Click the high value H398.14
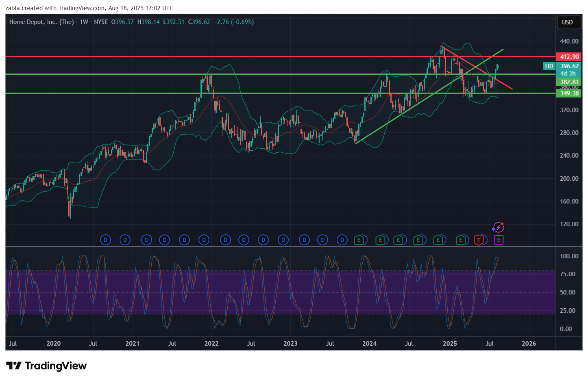The image size is (588, 381). pos(148,22)
